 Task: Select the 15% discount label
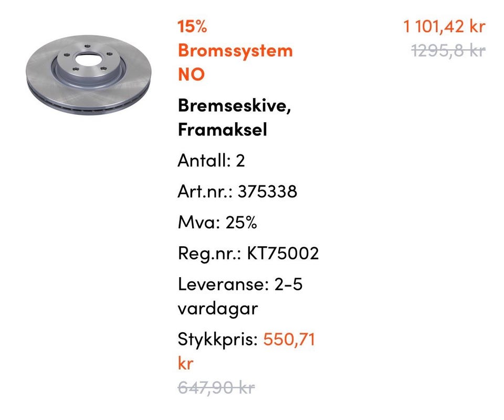pyautogui.click(x=192, y=26)
